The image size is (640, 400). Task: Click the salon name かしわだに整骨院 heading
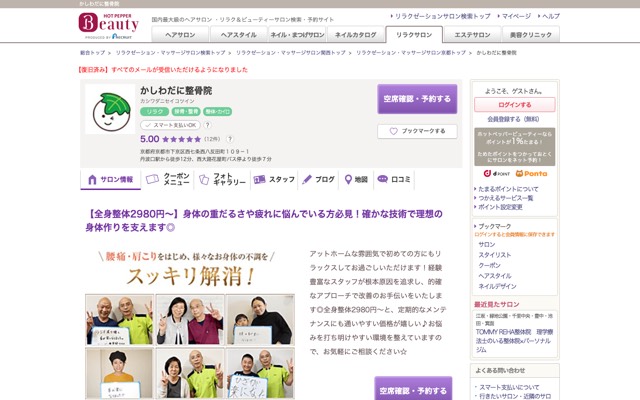click(x=176, y=91)
